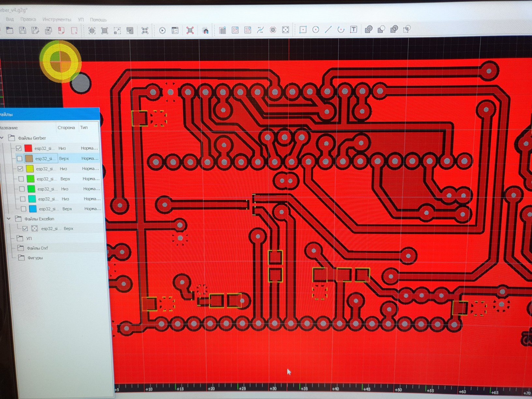532x399 pixels.
Task: Click the red layer color swatch
Action: [28, 148]
